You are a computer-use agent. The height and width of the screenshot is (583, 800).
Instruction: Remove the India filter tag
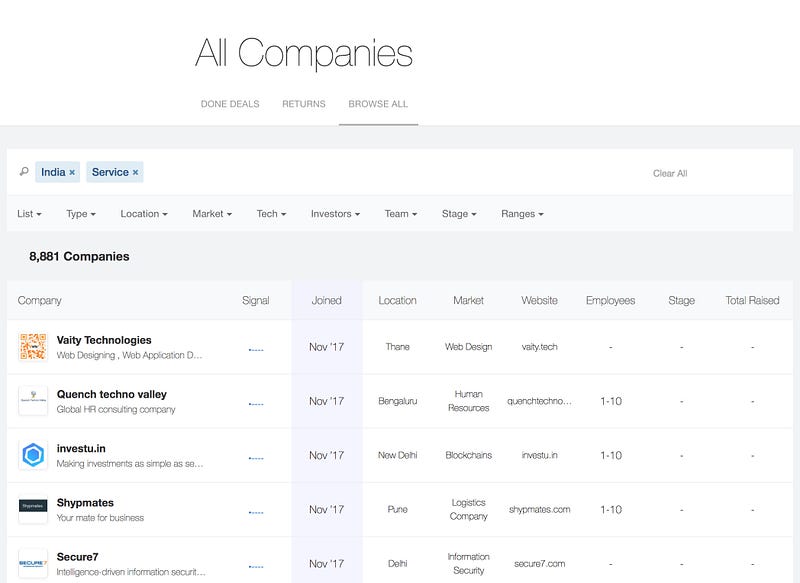click(x=72, y=172)
